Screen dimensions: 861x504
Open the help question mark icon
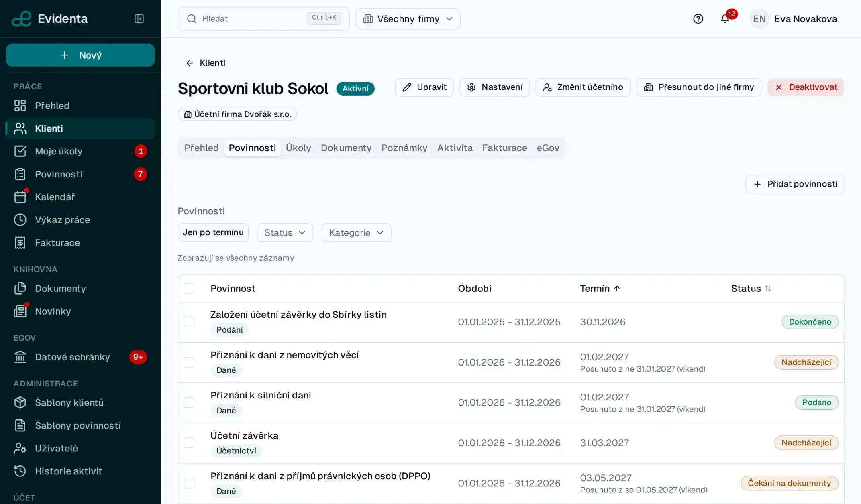click(x=698, y=19)
